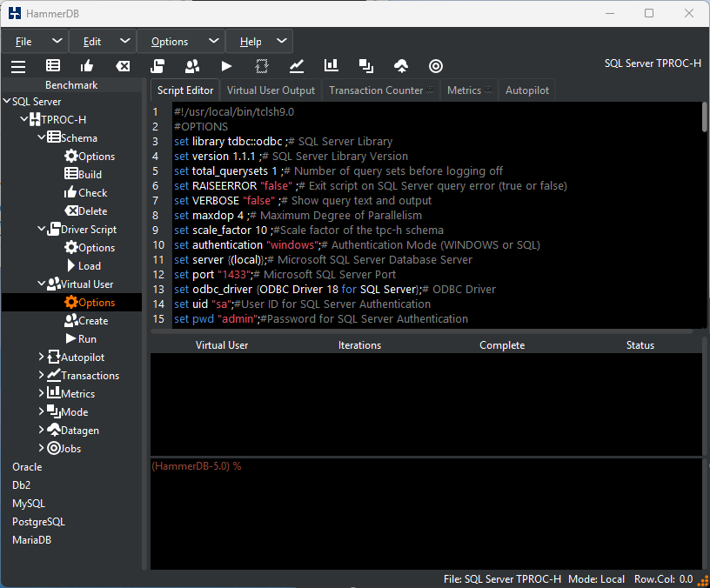
Task: Open the Edit menu
Action: (103, 42)
